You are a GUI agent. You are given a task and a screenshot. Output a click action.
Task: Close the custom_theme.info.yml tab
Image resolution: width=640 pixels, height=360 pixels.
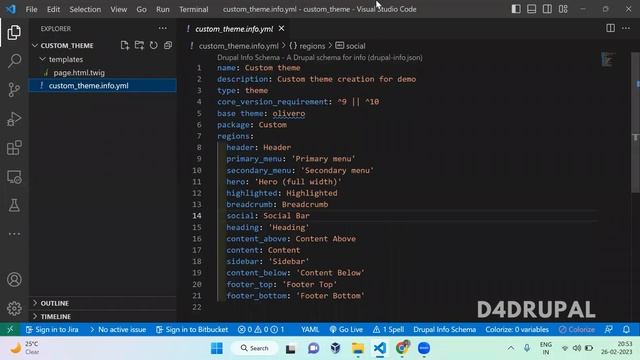(x=281, y=29)
